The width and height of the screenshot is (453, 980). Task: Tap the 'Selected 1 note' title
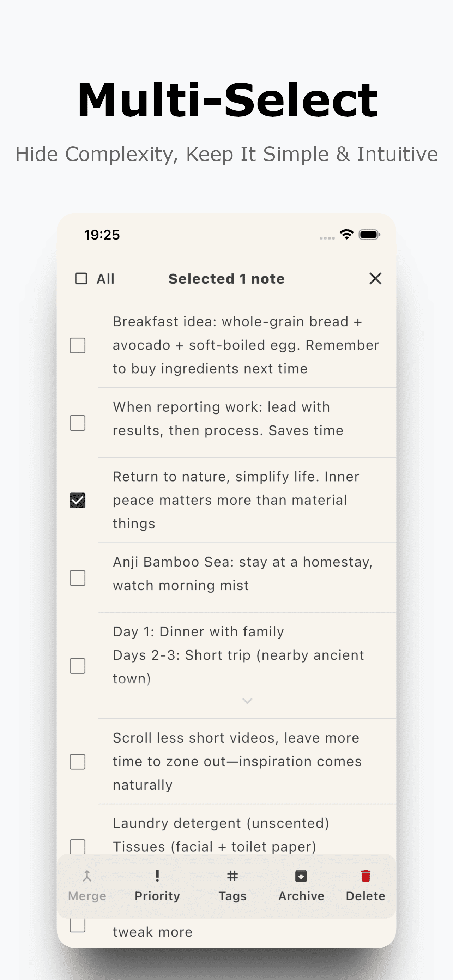(x=226, y=278)
